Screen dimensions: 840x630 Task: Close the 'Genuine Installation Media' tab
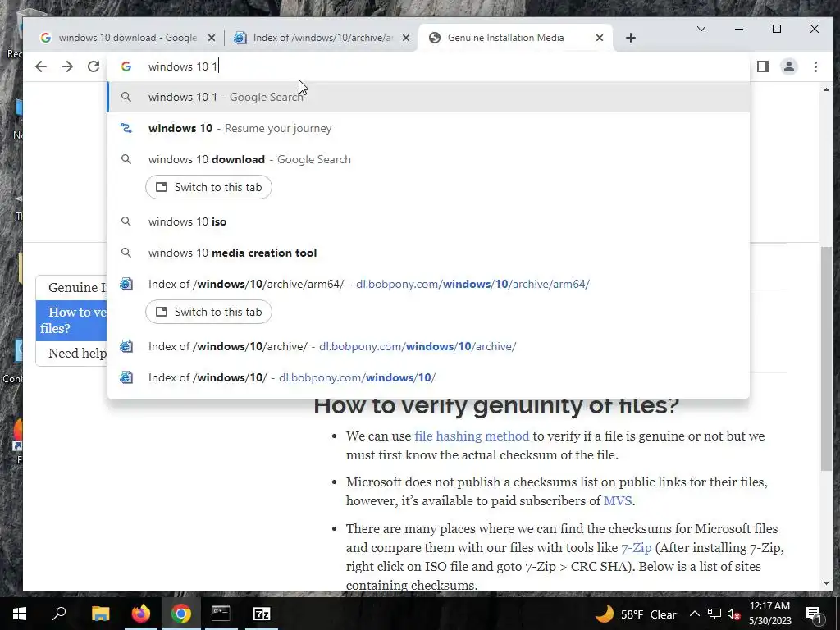600,38
